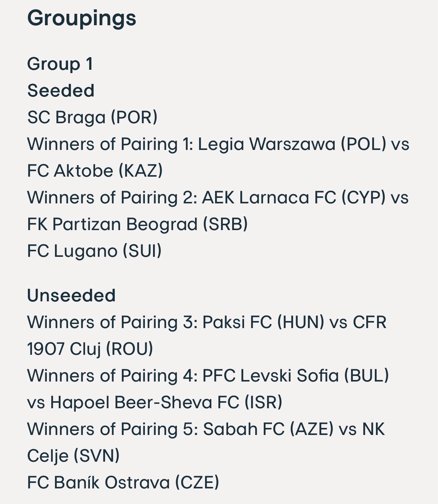Click the Paksi FC (HUN) text

tap(263, 322)
